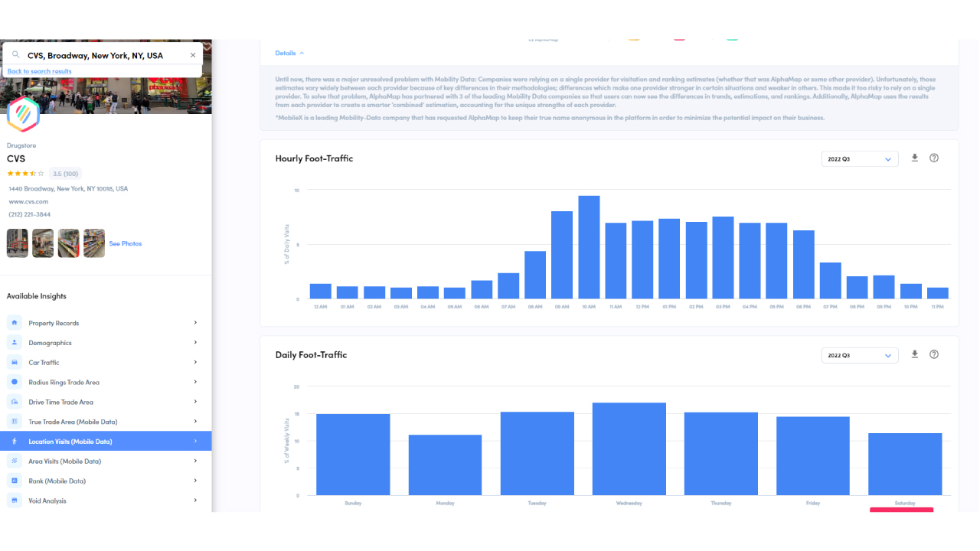
Task: Click the (212) 221-3844 phone number
Action: point(30,214)
